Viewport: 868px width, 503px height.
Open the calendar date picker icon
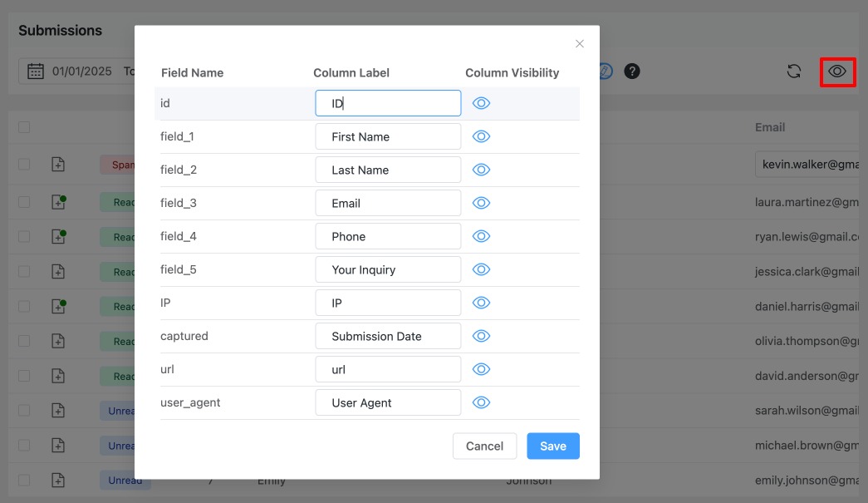36,72
